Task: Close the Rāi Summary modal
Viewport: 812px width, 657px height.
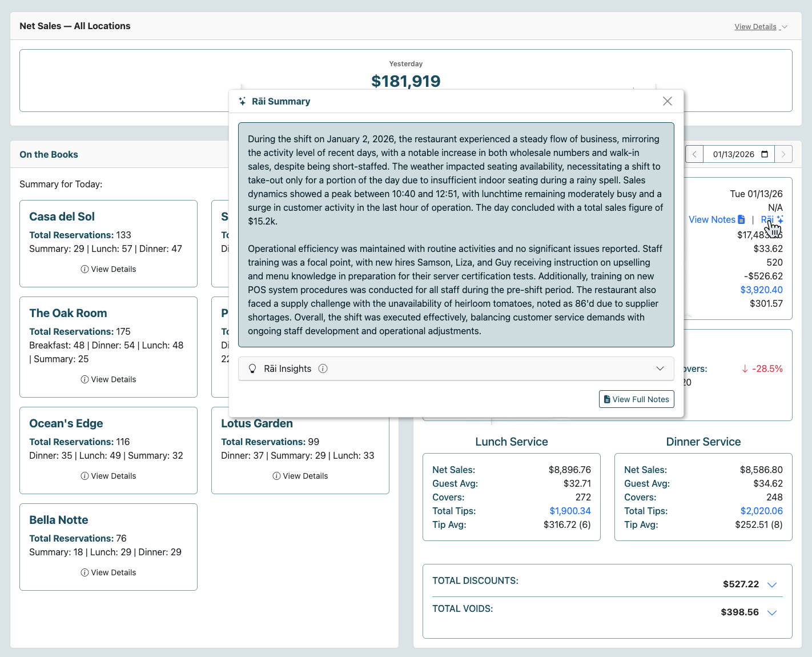Action: 667,101
